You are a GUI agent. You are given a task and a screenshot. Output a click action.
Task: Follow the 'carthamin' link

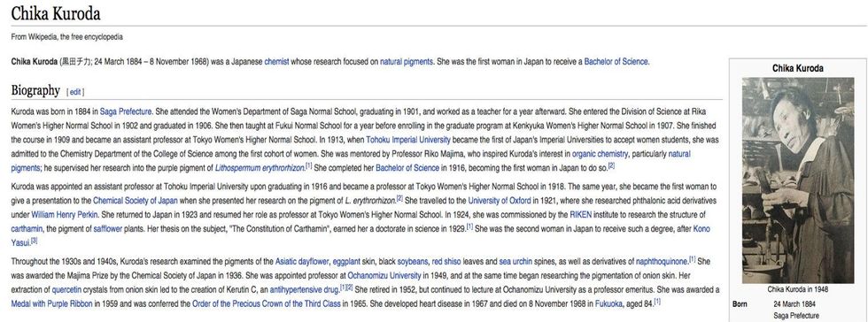[x=27, y=228]
